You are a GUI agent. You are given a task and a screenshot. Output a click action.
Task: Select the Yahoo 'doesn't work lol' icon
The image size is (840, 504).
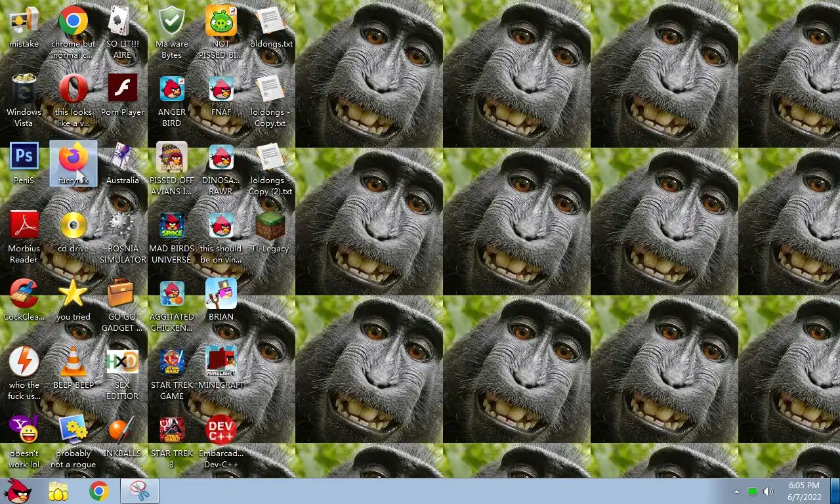tap(24, 442)
